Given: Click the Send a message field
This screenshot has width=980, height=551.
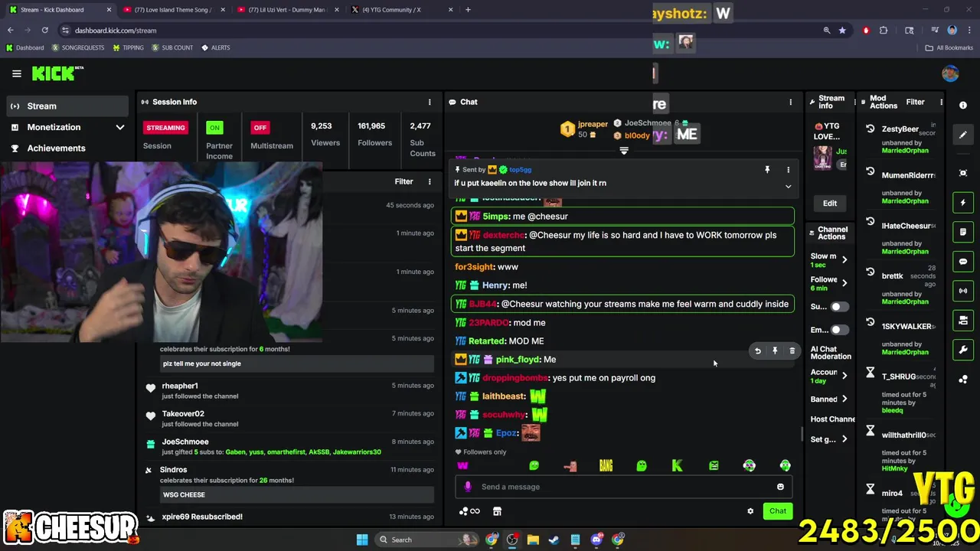Looking at the screenshot, I should pyautogui.click(x=624, y=487).
